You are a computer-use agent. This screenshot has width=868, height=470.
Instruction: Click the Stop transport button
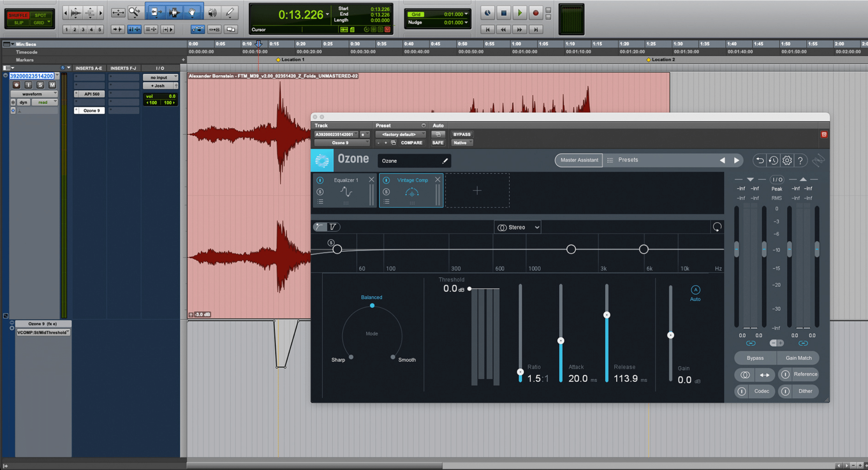[x=504, y=13]
